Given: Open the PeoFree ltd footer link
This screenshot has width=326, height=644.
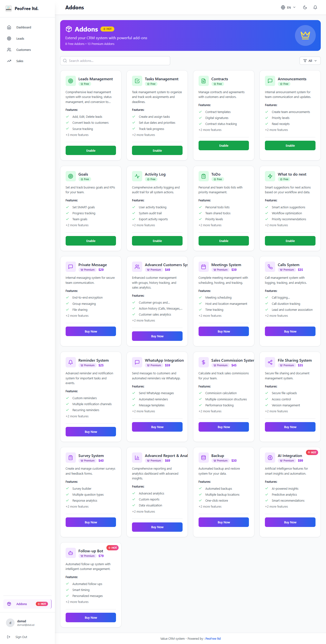Looking at the screenshot, I should 213,639.
